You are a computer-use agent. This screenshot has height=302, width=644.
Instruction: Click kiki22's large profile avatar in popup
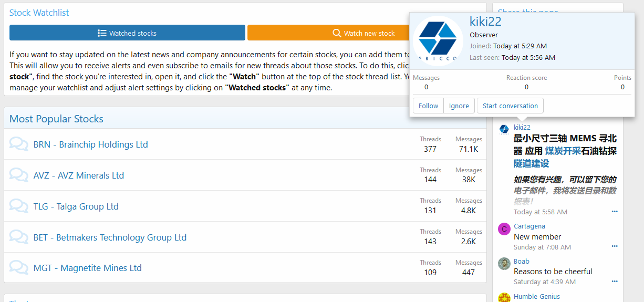(438, 41)
